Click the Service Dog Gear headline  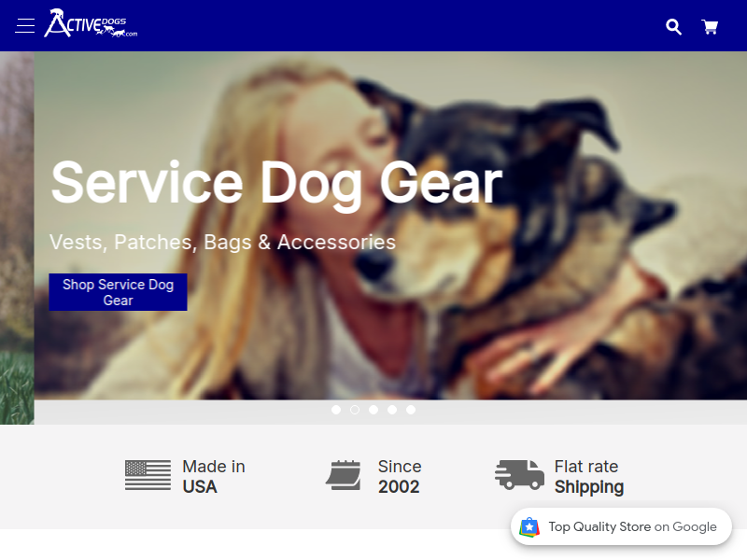(x=276, y=183)
